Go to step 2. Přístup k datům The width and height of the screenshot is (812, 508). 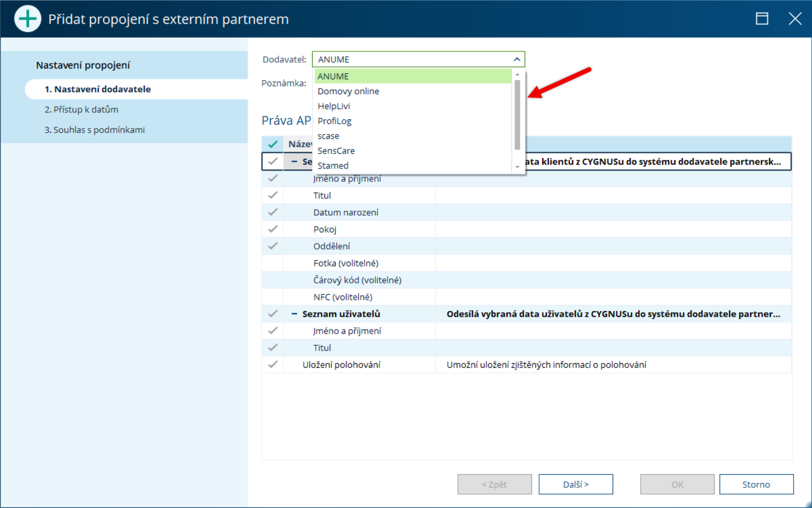point(81,109)
